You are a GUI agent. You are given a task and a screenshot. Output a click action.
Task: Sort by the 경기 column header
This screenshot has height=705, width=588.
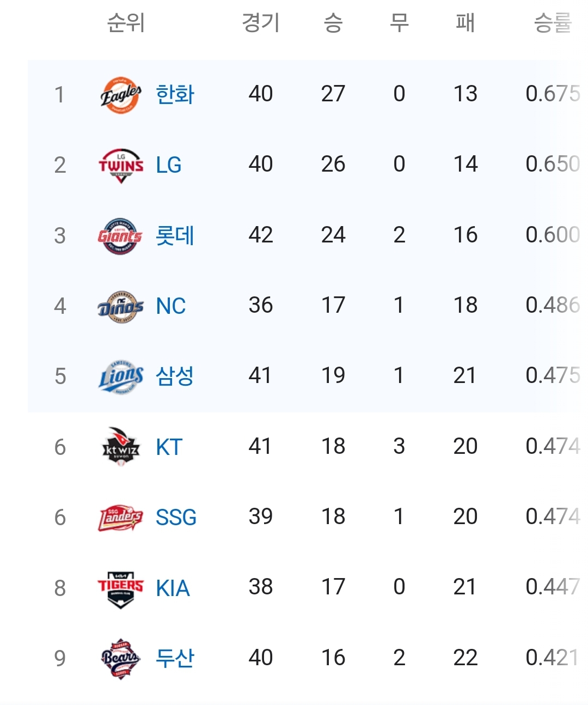coord(261,23)
